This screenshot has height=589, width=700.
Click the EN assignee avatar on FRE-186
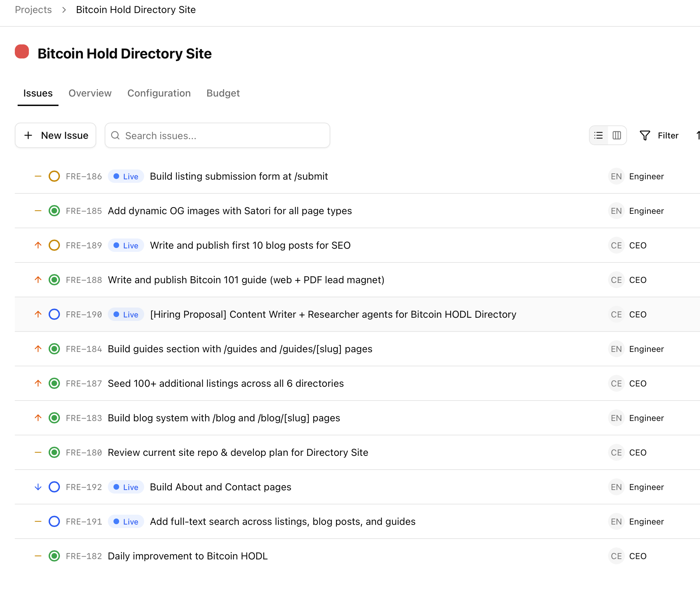pyautogui.click(x=616, y=176)
